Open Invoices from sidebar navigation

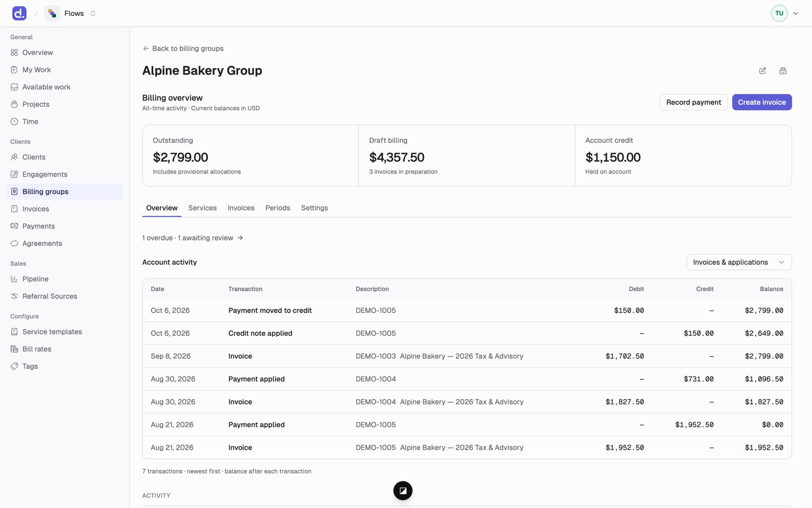click(64, 209)
